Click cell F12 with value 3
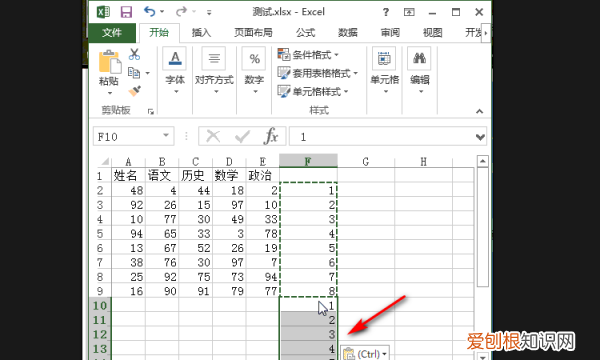 pyautogui.click(x=308, y=334)
